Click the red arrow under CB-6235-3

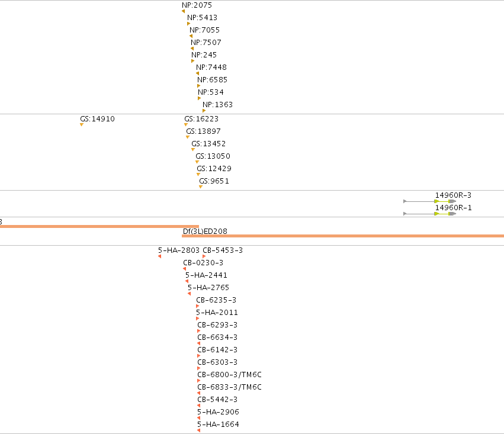(197, 306)
